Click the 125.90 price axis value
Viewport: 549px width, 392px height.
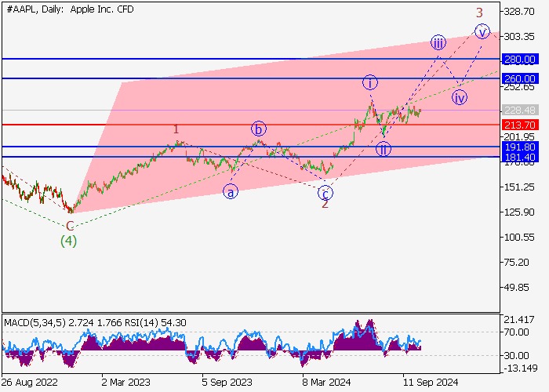tap(519, 212)
